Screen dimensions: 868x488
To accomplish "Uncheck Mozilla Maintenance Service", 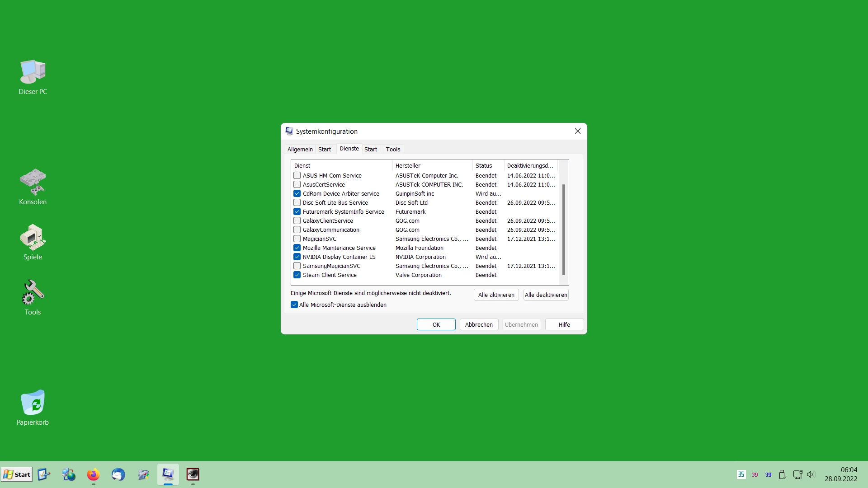I will [x=297, y=248].
